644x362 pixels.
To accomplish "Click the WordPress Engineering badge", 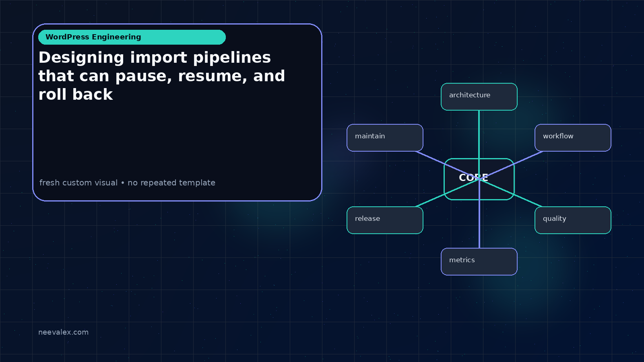I will click(x=132, y=37).
